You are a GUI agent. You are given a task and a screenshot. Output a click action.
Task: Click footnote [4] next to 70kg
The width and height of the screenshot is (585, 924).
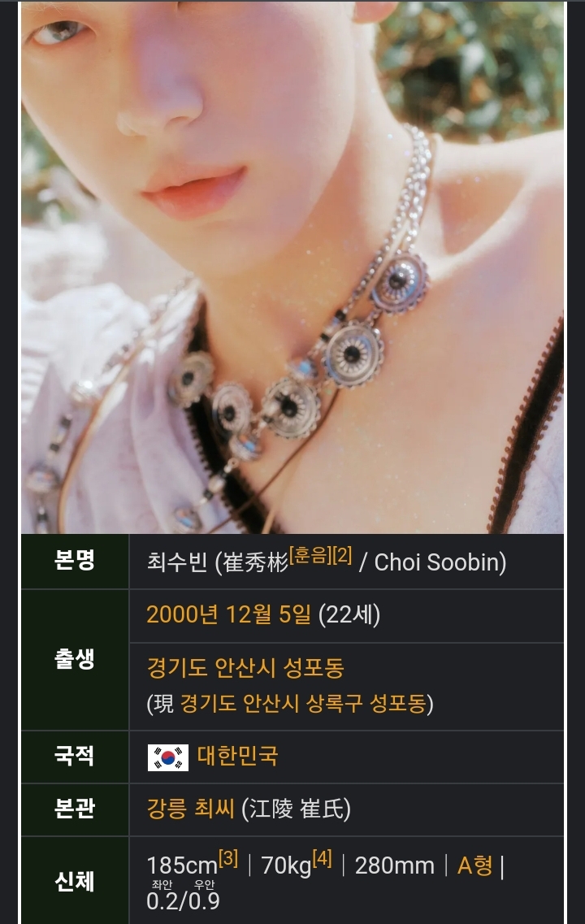[323, 859]
